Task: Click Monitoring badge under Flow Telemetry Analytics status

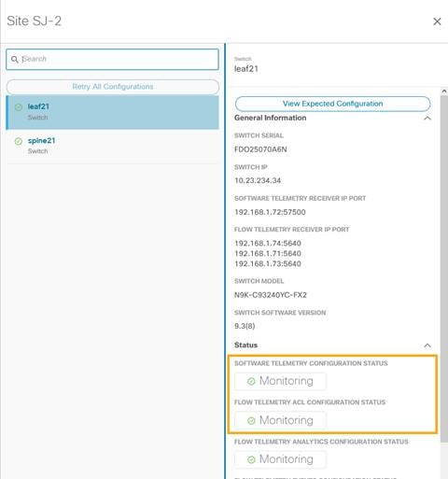Action: (280, 459)
